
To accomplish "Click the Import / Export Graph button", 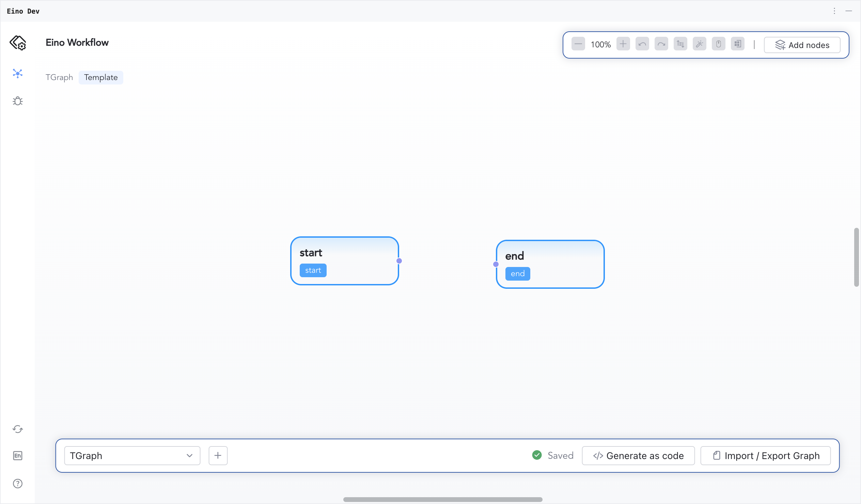I will coord(766,456).
